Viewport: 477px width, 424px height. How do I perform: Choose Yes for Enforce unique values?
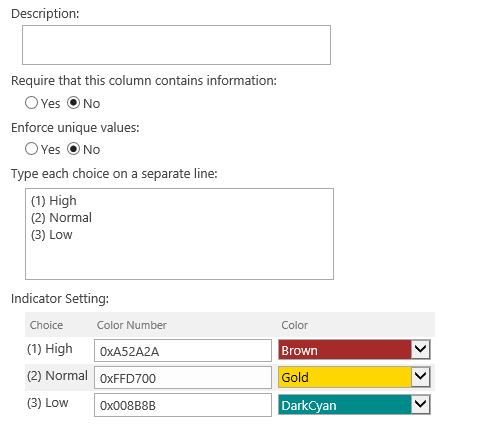pyautogui.click(x=31, y=149)
